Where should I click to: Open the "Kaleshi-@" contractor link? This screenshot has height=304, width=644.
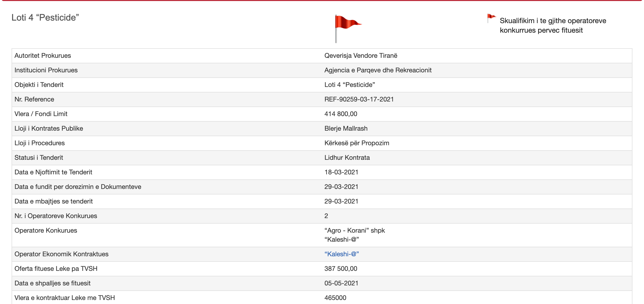(341, 254)
